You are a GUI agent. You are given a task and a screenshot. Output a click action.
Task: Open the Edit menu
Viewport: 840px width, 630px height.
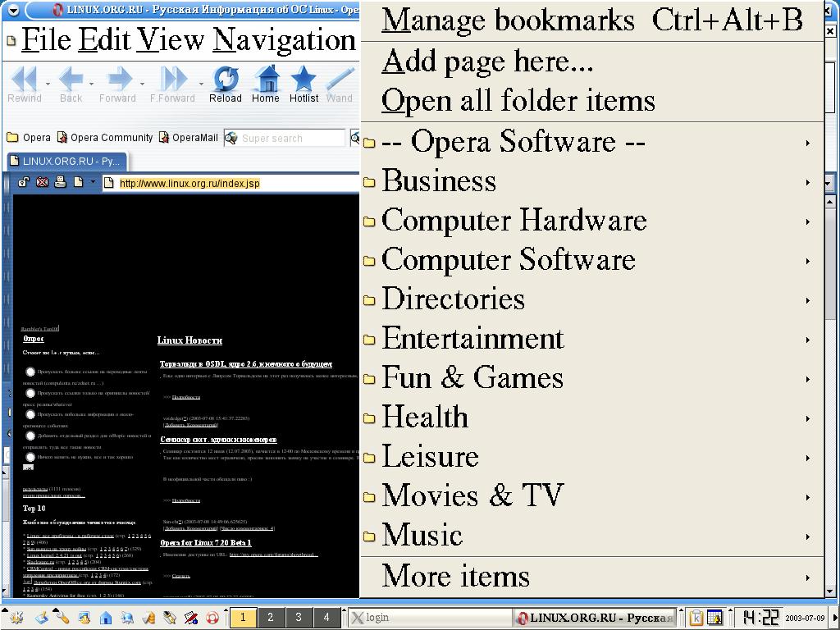(x=104, y=39)
